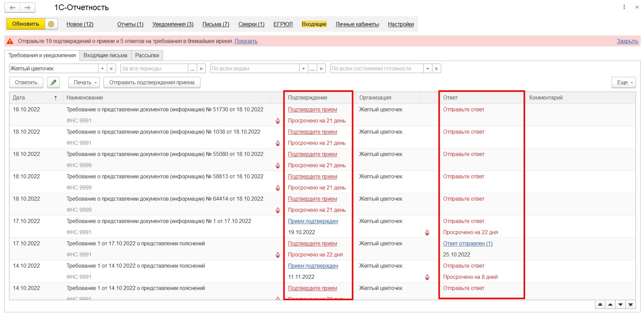
Task: Open the Сверки (1) section
Action: (x=251, y=24)
